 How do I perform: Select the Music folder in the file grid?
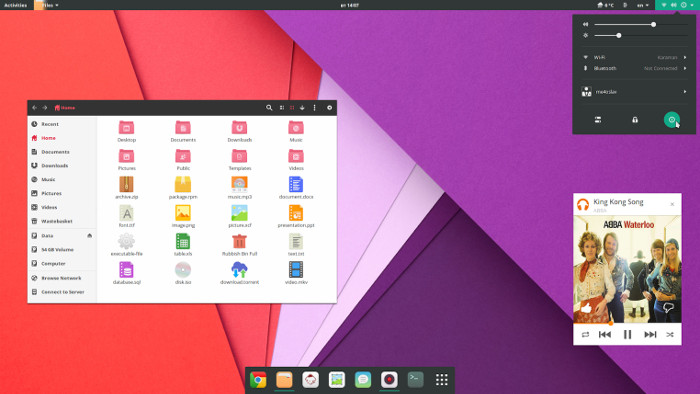296,128
